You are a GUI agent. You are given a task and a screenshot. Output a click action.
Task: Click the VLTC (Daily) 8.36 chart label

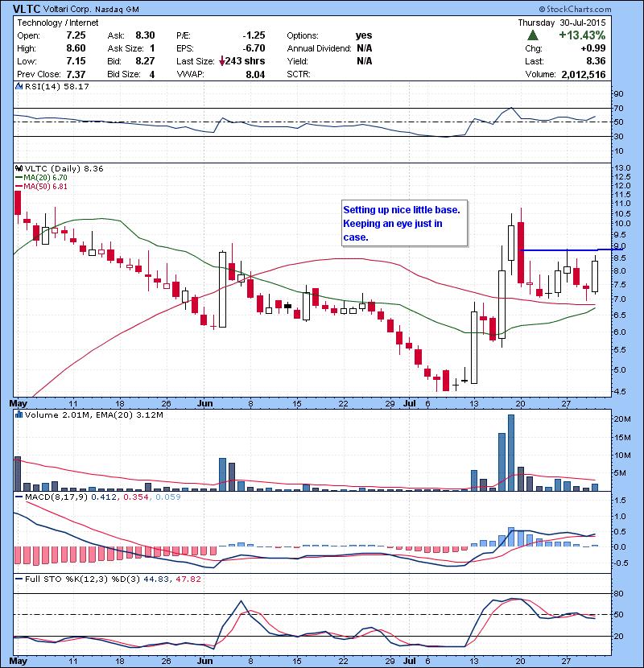64,169
